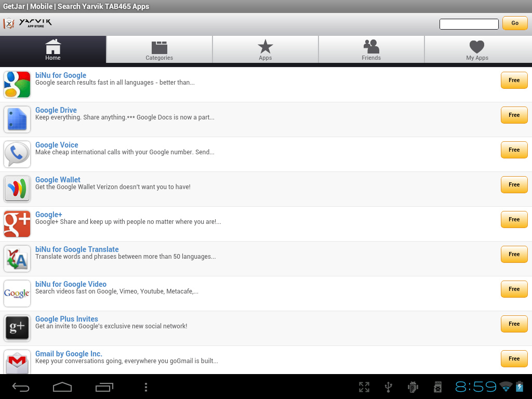Tap the Android home navigation button
This screenshot has height=399, width=532.
click(62, 387)
